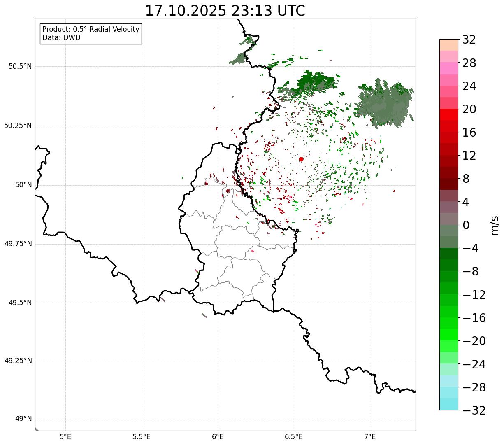Click the Product: 0.5° Radial Velocity label
The width and height of the screenshot is (504, 445).
pyautogui.click(x=91, y=30)
